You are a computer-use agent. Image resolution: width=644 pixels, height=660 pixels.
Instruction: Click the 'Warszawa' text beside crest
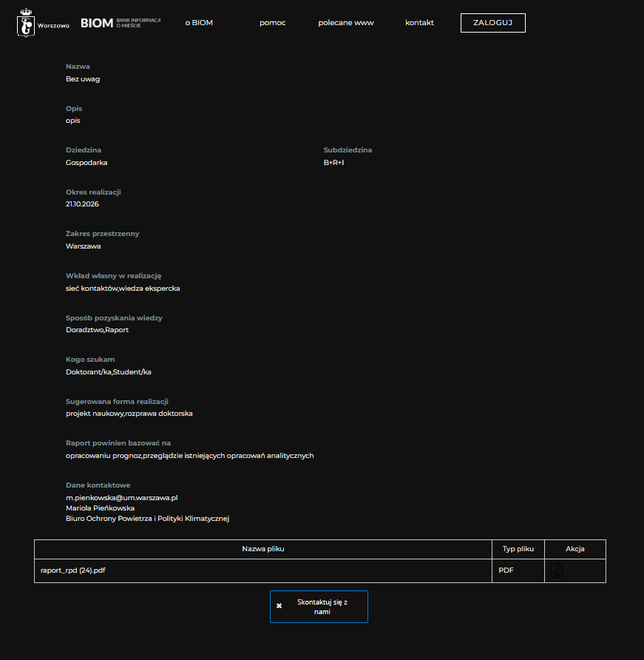(53, 25)
